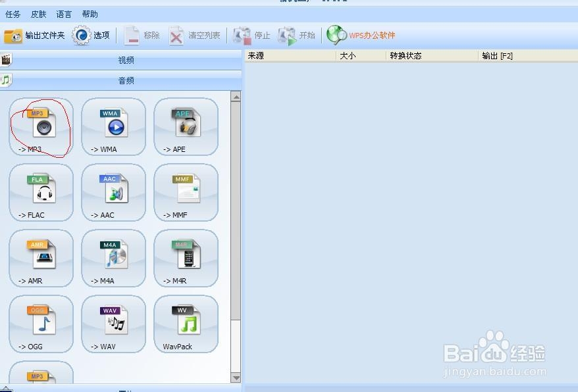Select the WMA conversion format
Image resolution: width=578 pixels, height=392 pixels.
pyautogui.click(x=113, y=126)
